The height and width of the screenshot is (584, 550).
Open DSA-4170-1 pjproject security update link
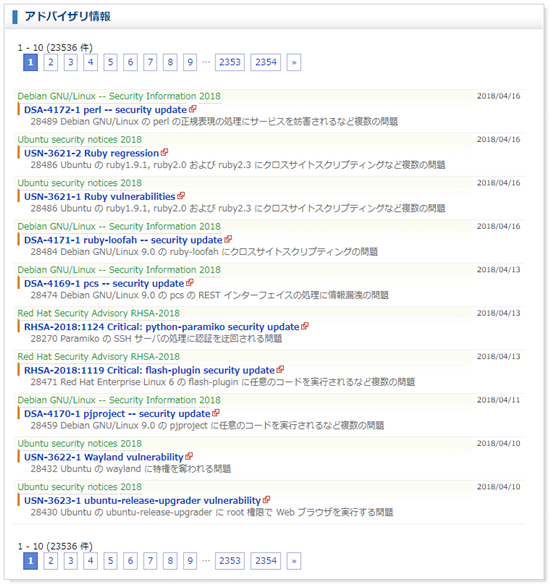[x=117, y=414]
